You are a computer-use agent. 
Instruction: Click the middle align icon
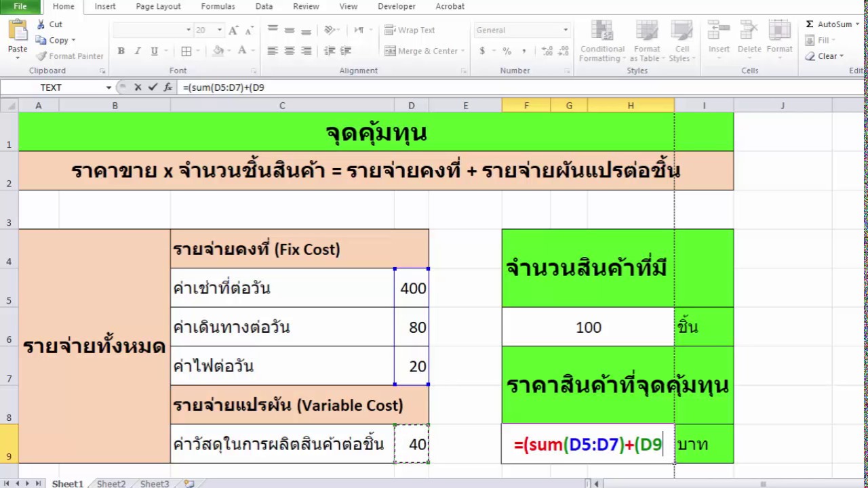click(290, 30)
